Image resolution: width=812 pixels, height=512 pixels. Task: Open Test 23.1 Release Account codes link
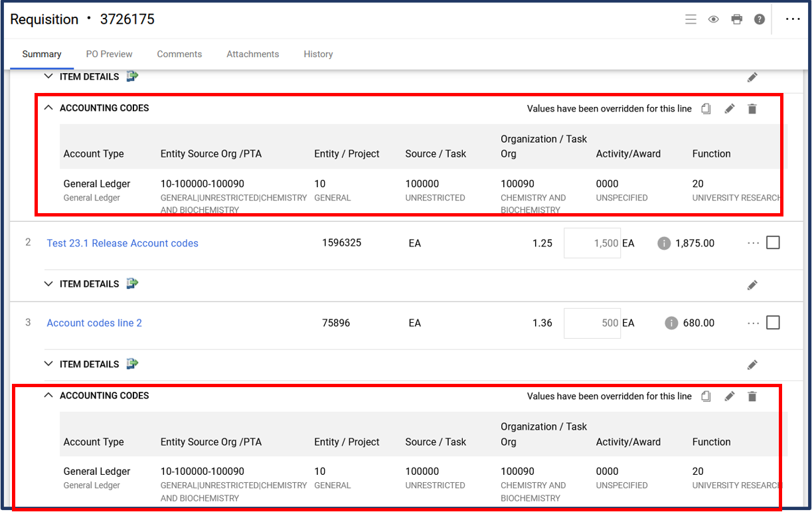tap(122, 243)
